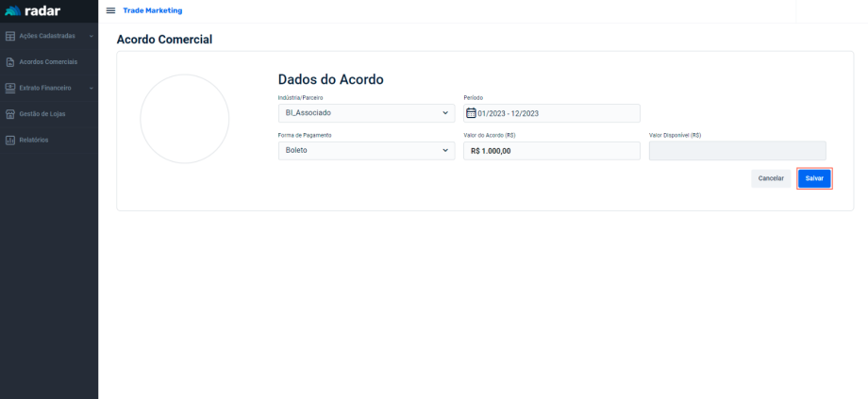Image resolution: width=868 pixels, height=399 pixels.
Task: Expand the Extrato Financeiro submenu chevron
Action: (91, 88)
